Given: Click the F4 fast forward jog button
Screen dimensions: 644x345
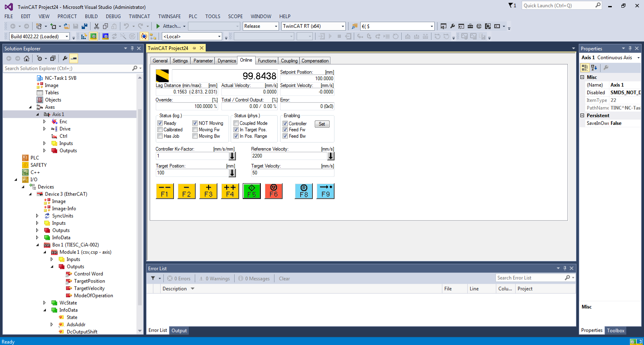Looking at the screenshot, I should pyautogui.click(x=230, y=191).
